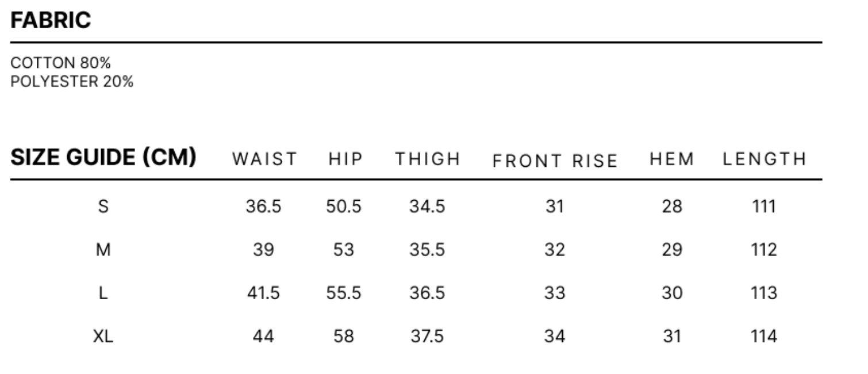The image size is (868, 374).
Task: Click the FRONT RISE column header
Action: 555,161
